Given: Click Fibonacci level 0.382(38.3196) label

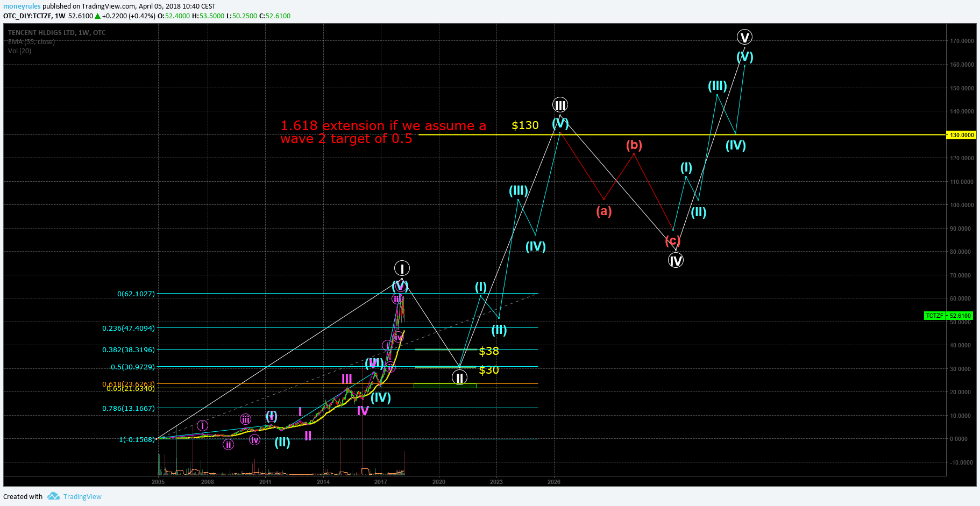Looking at the screenshot, I should coord(129,350).
